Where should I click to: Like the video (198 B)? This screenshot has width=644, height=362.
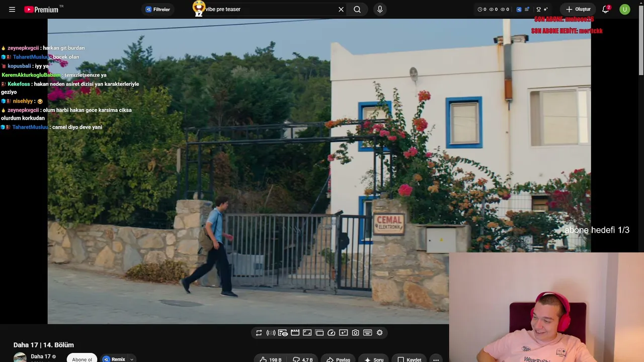click(x=270, y=359)
